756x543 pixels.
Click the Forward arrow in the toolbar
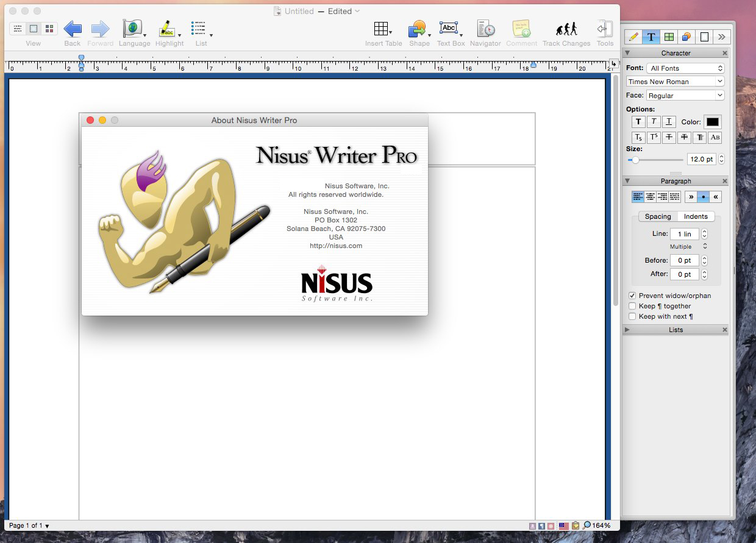pyautogui.click(x=100, y=29)
